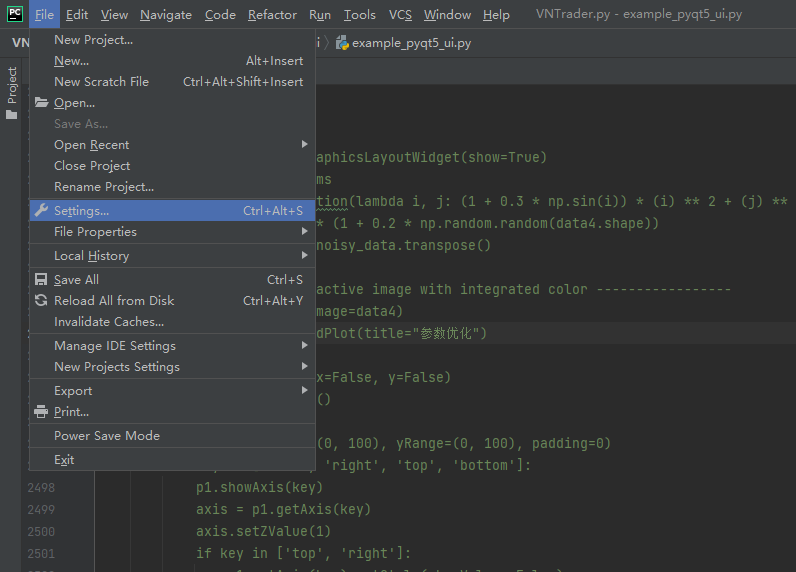
Task: Open the Refactor menu
Action: pyautogui.click(x=272, y=15)
